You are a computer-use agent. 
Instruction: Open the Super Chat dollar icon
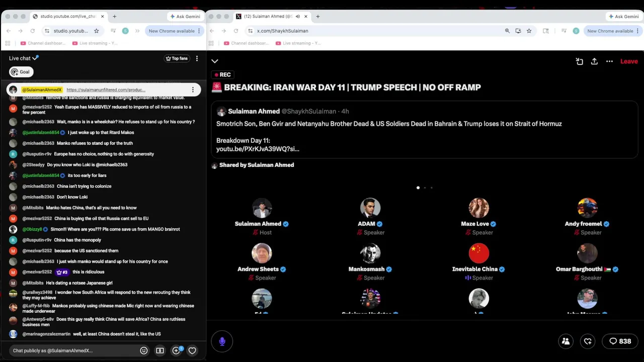pyautogui.click(x=160, y=350)
